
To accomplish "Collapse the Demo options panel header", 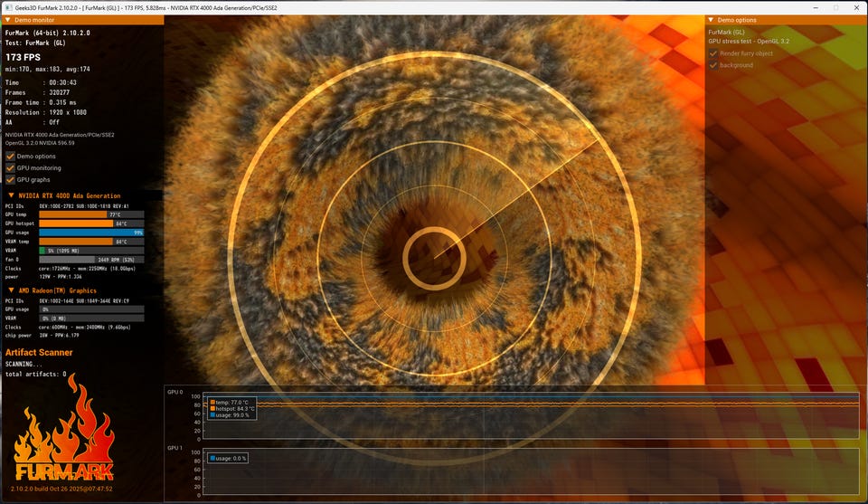I will coord(711,20).
